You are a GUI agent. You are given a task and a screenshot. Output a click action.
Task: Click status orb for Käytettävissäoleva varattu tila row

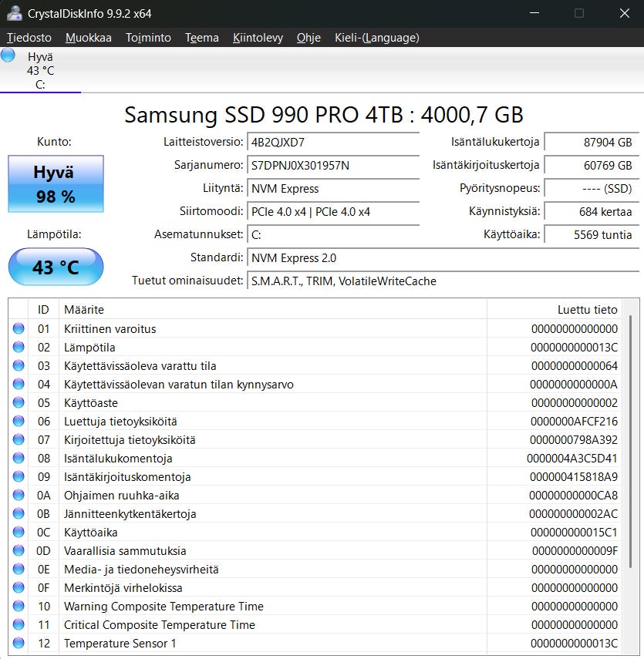click(x=19, y=365)
